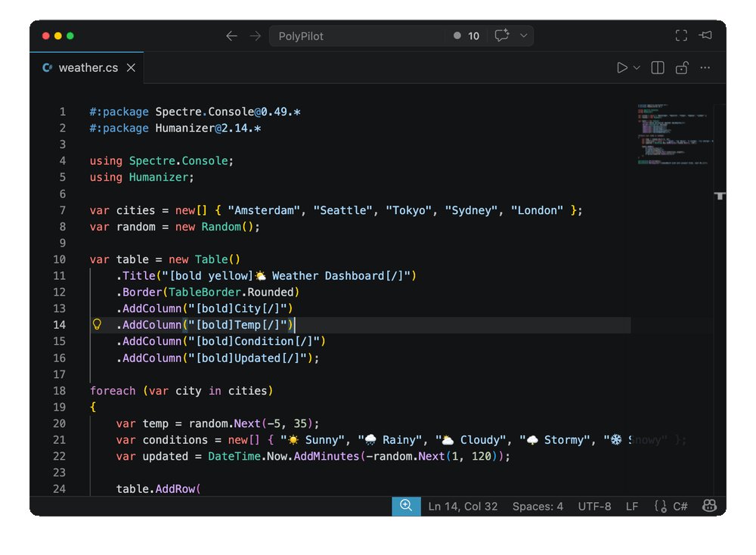Image resolution: width=756 pixels, height=555 pixels.
Task: Toggle the screencast pin icon in the title bar
Action: [705, 35]
